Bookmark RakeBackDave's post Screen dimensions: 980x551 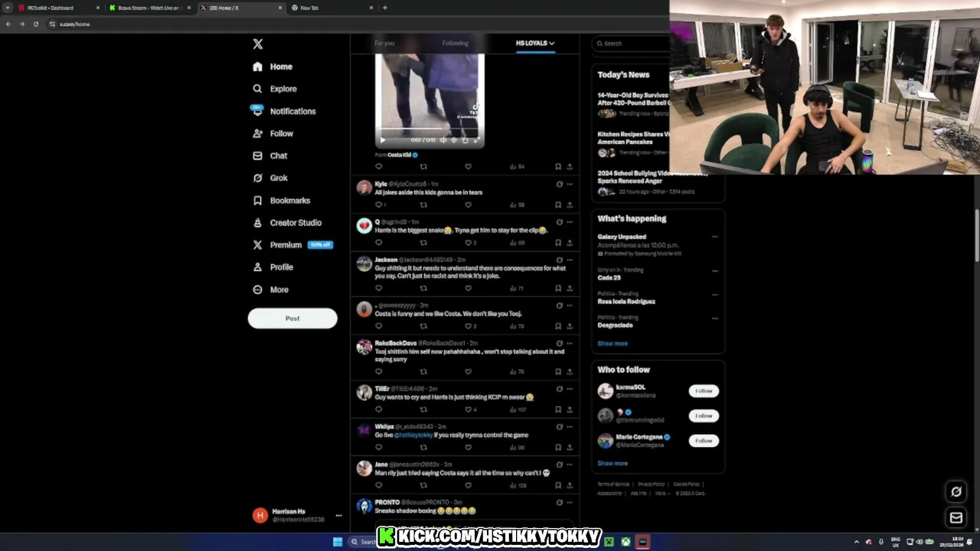coord(558,372)
